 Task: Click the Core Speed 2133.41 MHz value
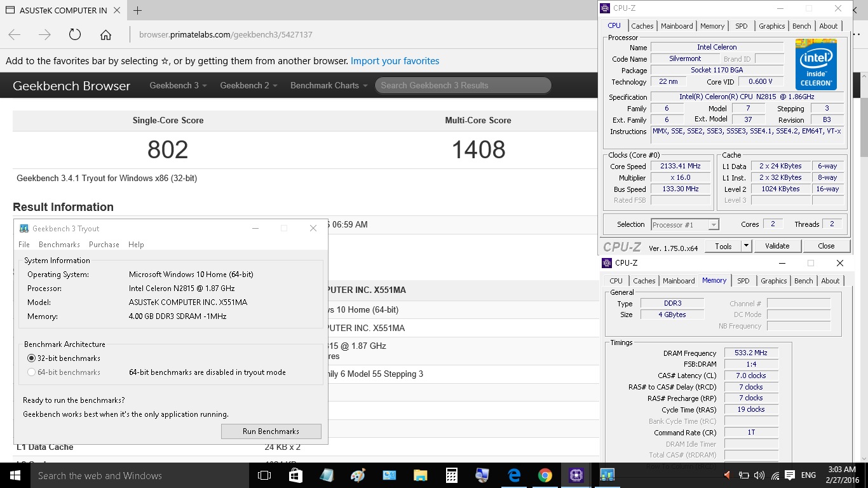681,166
